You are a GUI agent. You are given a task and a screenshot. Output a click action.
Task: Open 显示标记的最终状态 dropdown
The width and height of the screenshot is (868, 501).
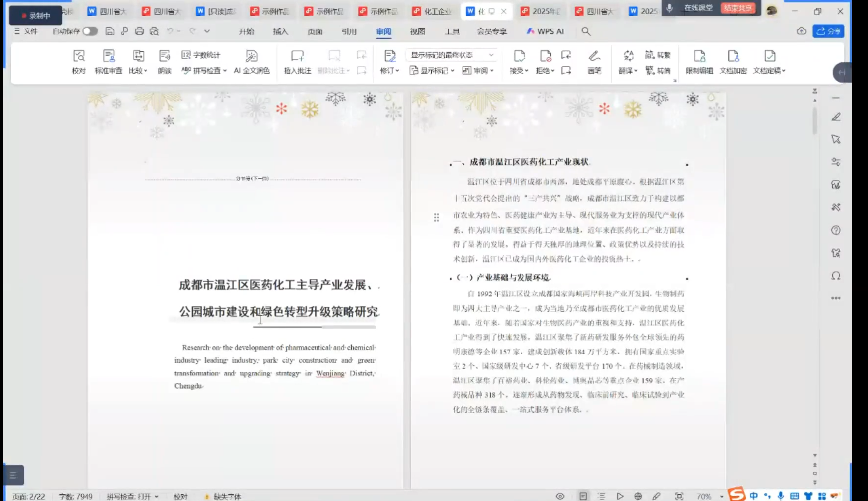[x=452, y=55]
